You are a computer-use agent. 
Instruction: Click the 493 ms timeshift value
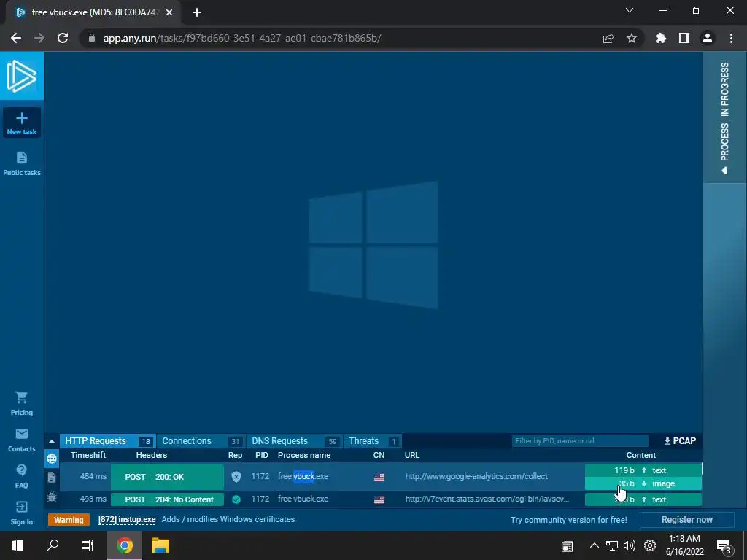(93, 499)
